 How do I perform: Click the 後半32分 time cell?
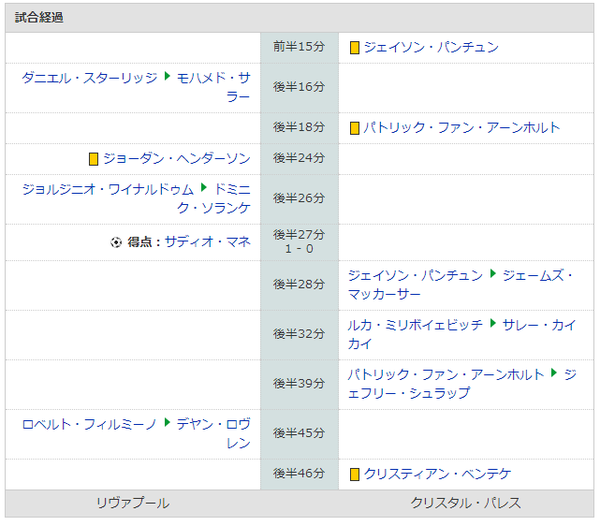click(299, 334)
